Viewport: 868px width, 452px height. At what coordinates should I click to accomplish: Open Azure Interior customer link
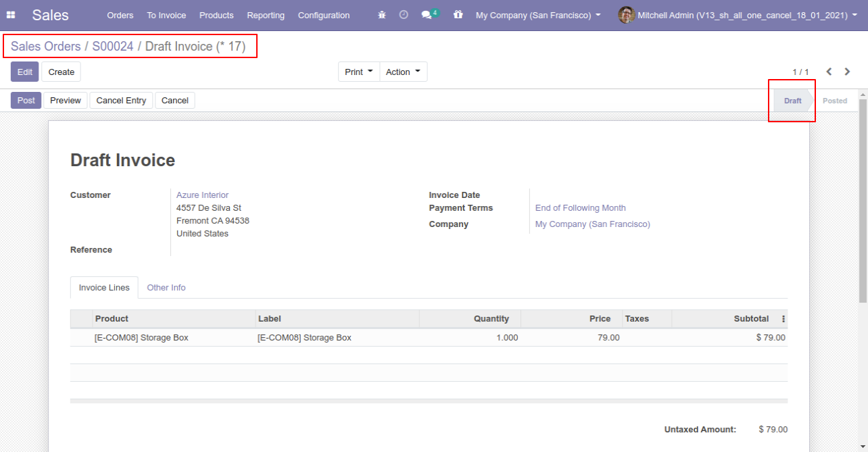[202, 195]
